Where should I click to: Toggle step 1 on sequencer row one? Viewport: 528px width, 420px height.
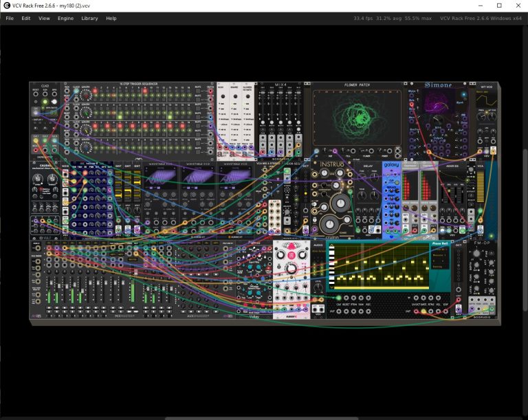point(95,91)
